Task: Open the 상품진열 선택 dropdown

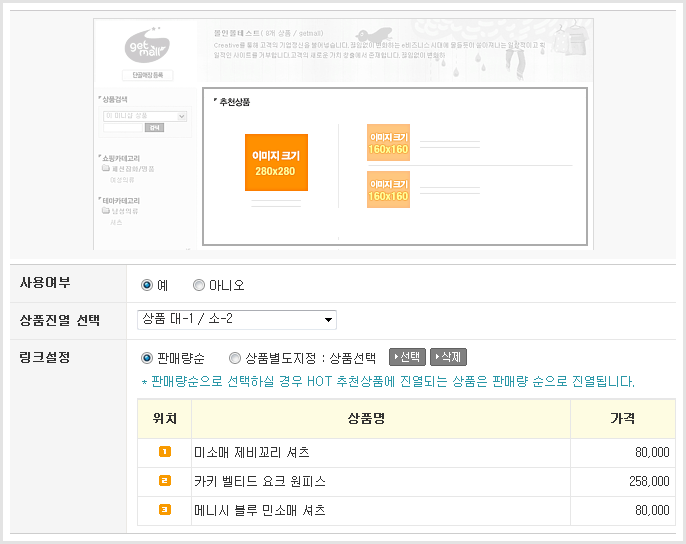Action: [x=236, y=319]
